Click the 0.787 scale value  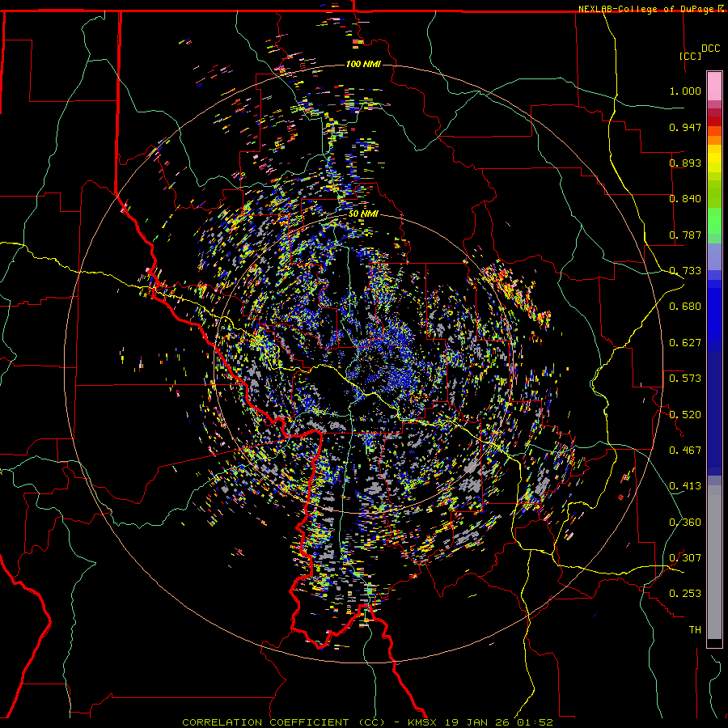tap(685, 235)
